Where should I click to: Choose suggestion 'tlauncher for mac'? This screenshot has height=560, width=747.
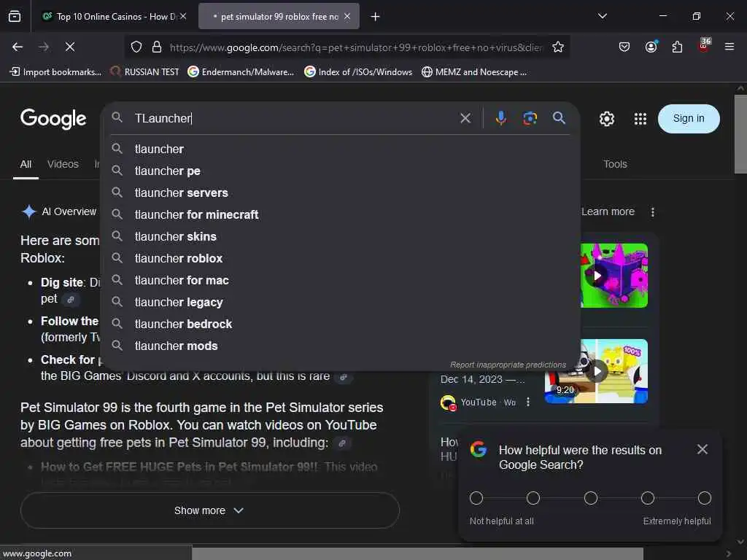coord(341,281)
